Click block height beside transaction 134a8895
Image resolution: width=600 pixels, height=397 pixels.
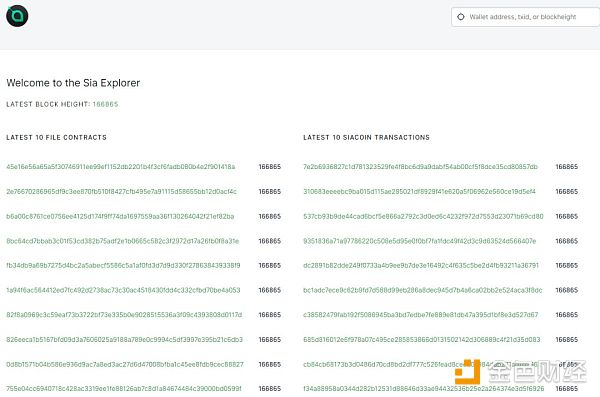tap(567, 389)
